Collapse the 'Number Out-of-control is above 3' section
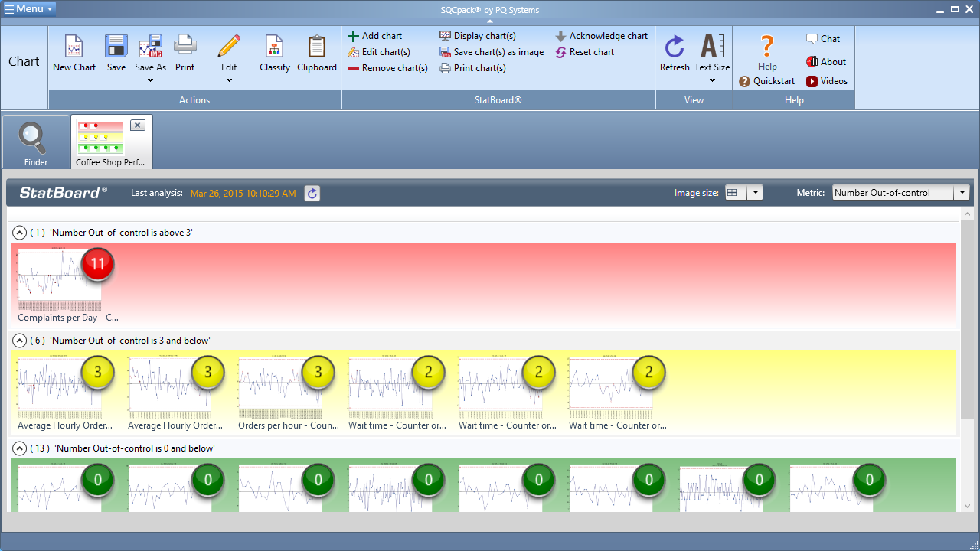The width and height of the screenshot is (980, 551). click(19, 232)
